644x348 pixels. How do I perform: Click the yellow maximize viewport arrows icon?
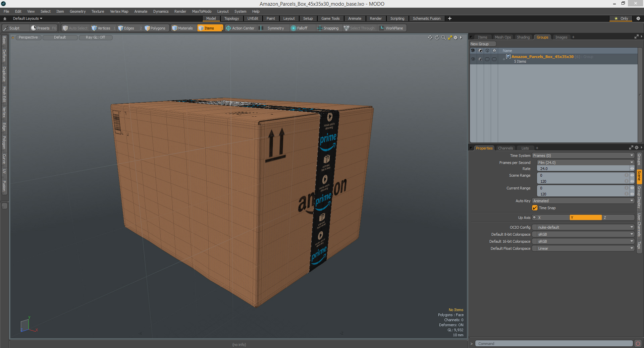(450, 38)
